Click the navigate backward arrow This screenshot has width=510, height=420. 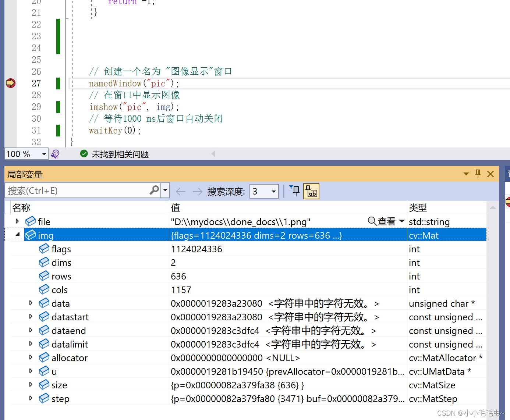click(181, 191)
